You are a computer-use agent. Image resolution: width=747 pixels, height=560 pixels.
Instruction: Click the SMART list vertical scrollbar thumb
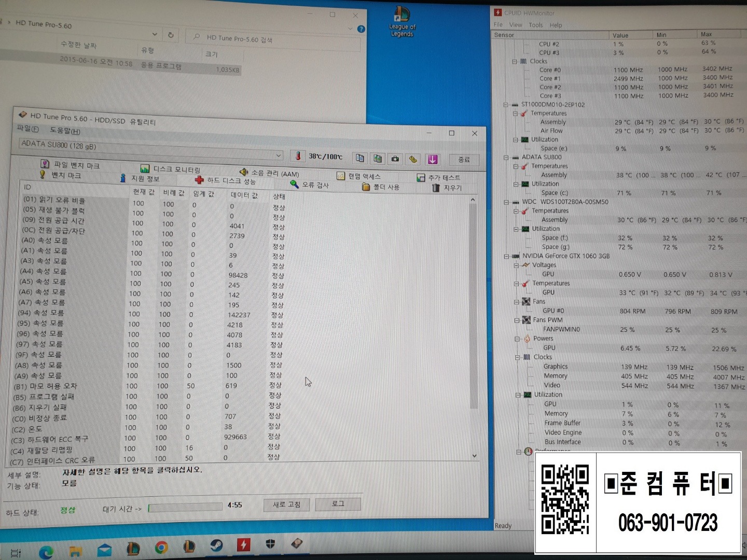(473, 306)
